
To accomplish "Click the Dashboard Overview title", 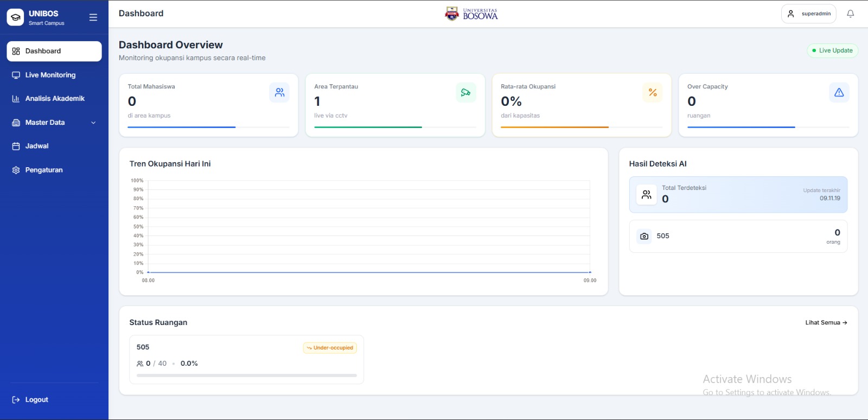I will pyautogui.click(x=170, y=45).
